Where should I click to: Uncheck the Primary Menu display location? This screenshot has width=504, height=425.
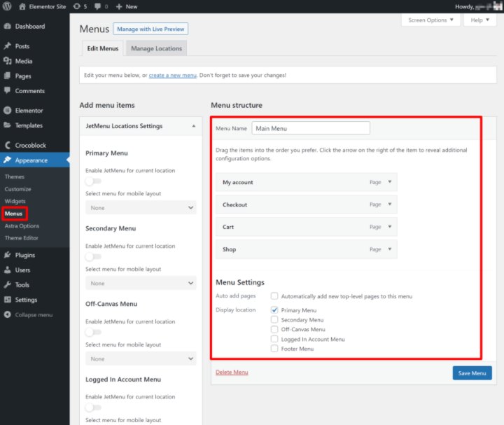[x=275, y=310]
